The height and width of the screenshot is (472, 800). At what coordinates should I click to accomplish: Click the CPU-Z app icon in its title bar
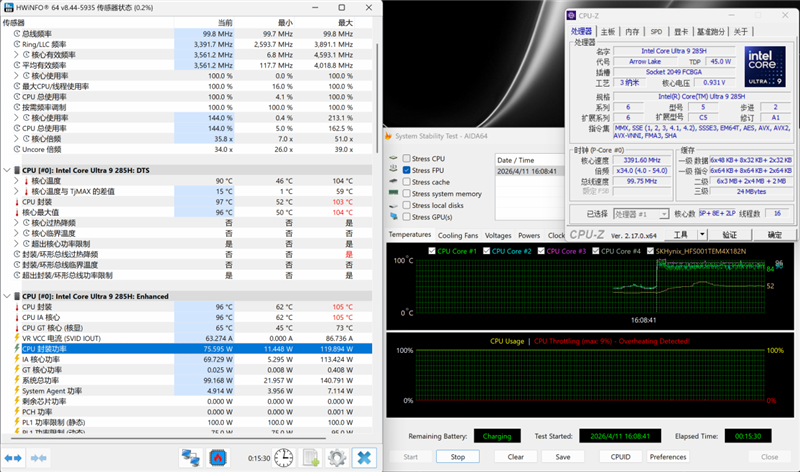click(x=571, y=15)
